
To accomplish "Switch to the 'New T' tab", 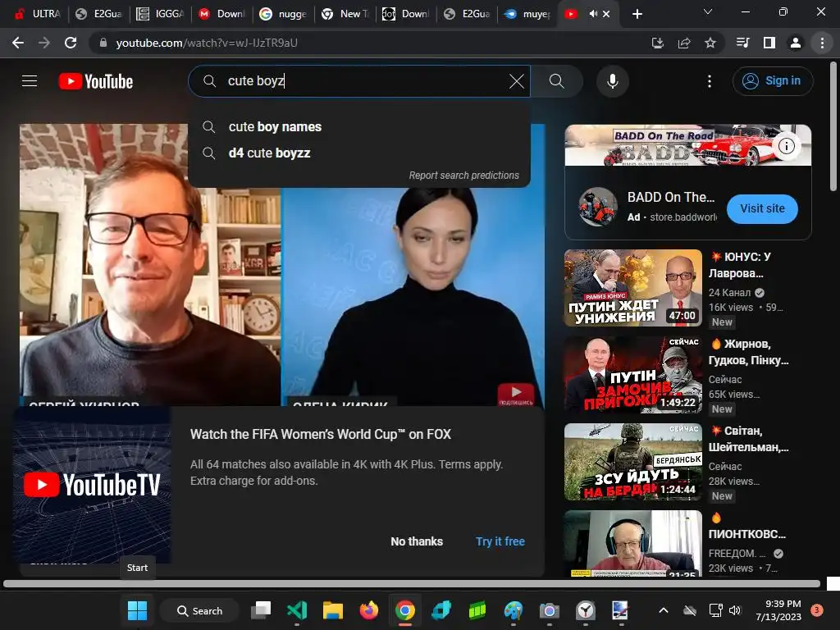I will click(x=345, y=14).
